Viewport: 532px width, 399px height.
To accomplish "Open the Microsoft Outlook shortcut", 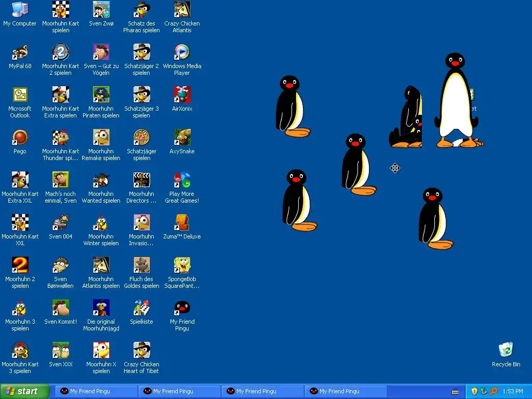I will [x=20, y=95].
